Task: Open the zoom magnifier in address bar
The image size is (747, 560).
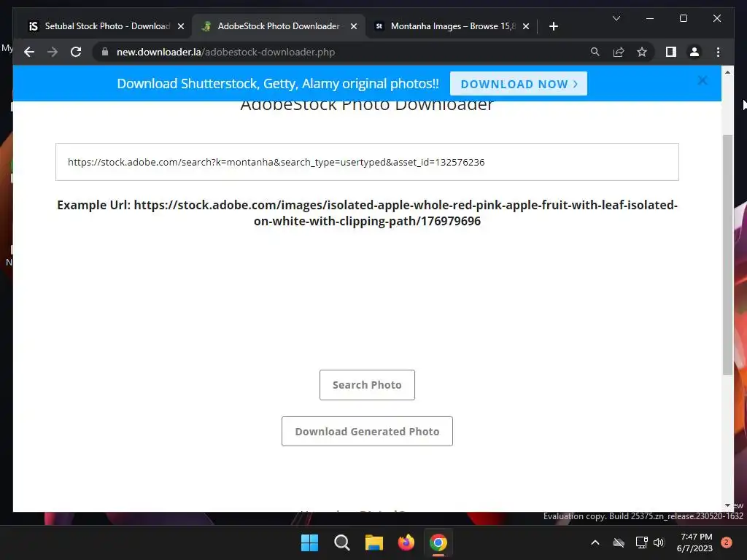Action: (x=595, y=52)
